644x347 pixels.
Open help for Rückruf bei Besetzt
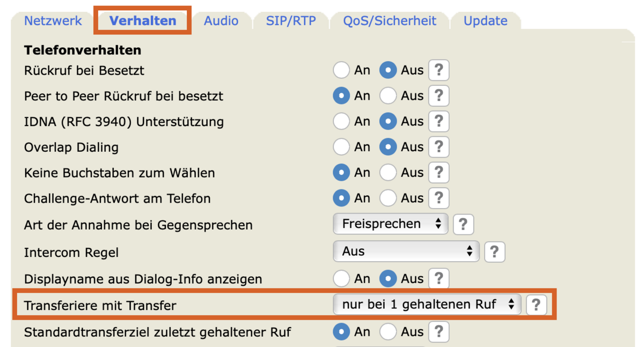click(x=438, y=70)
